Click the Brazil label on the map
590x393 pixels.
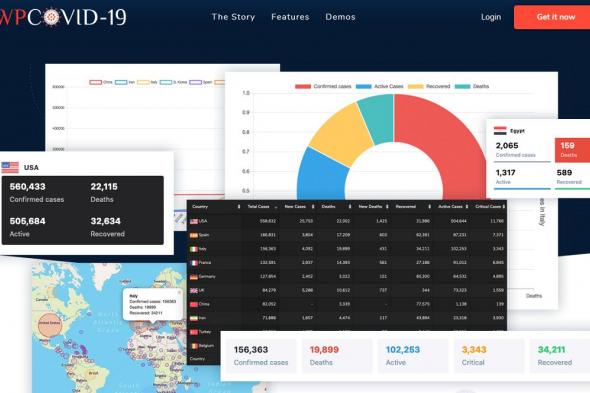(x=93, y=373)
